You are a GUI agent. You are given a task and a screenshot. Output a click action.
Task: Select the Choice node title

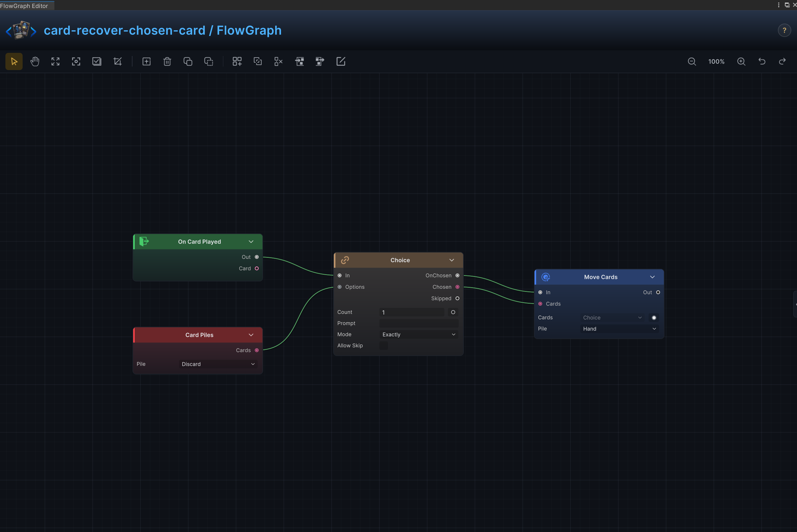(400, 260)
